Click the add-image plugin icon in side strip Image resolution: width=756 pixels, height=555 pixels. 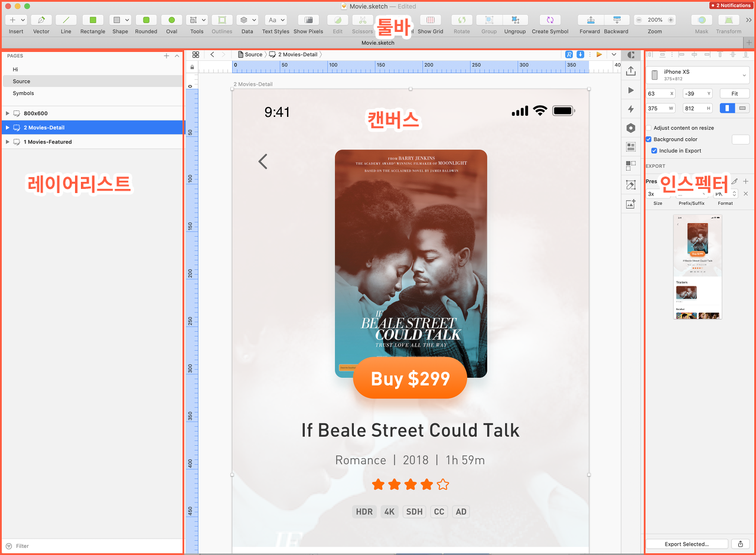(631, 204)
